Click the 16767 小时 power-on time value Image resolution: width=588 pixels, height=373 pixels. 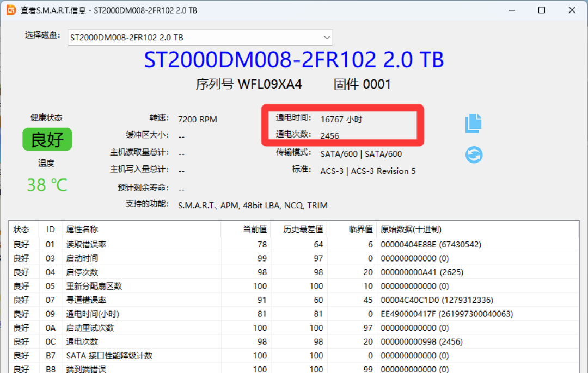click(x=341, y=120)
